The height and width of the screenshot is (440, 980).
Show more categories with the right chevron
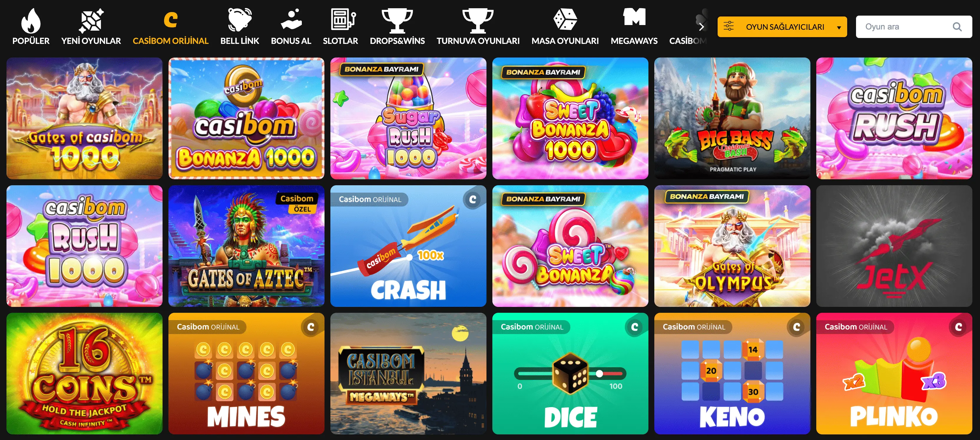(x=701, y=27)
